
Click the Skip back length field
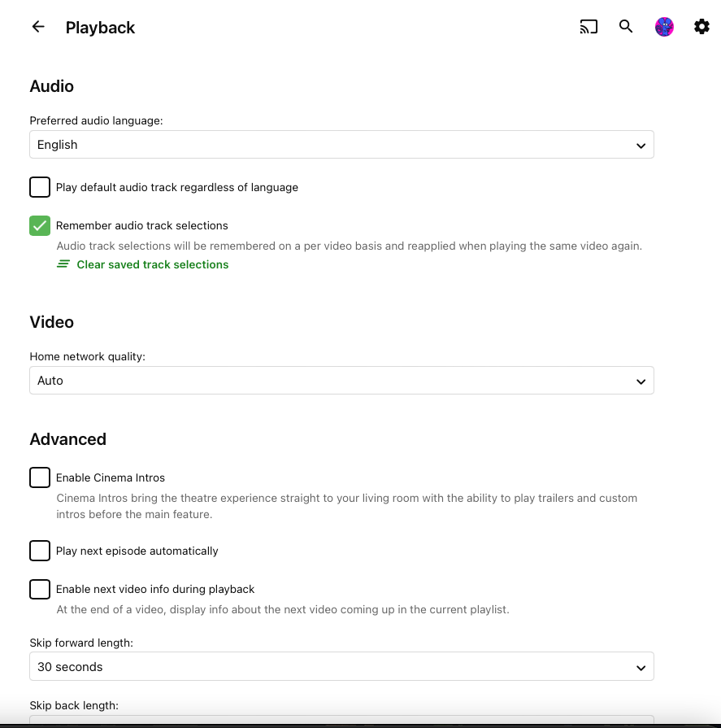coord(341,720)
